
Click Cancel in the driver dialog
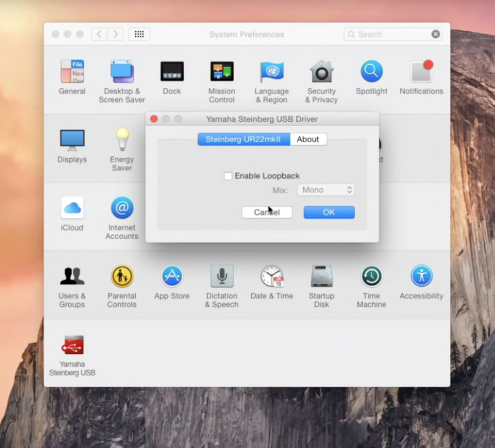pos(267,212)
